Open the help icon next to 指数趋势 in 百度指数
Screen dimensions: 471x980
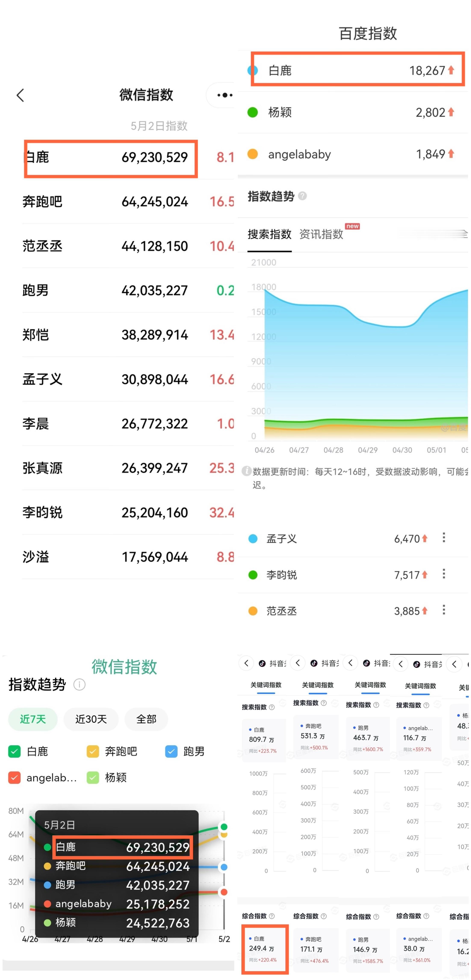tap(303, 196)
